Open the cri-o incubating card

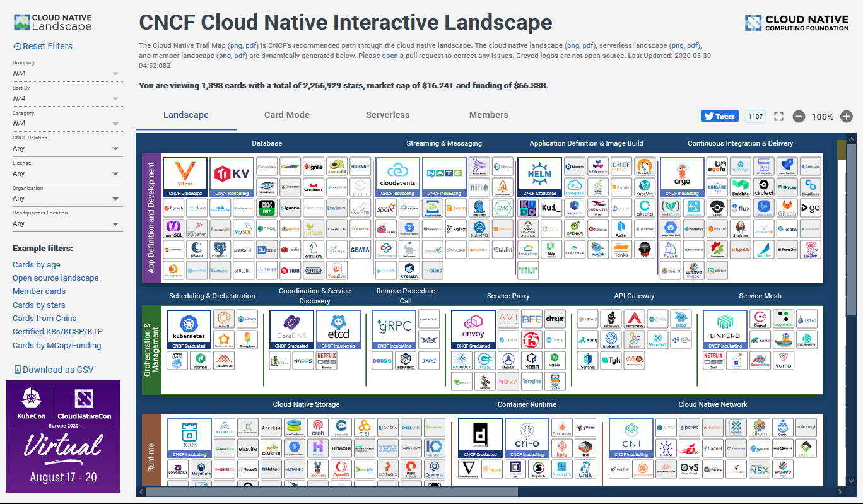tap(527, 438)
